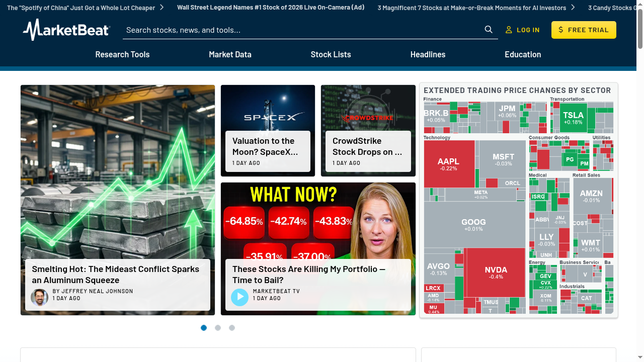Click the FREE TRIAL button
The height and width of the screenshot is (362, 644).
[x=584, y=30]
